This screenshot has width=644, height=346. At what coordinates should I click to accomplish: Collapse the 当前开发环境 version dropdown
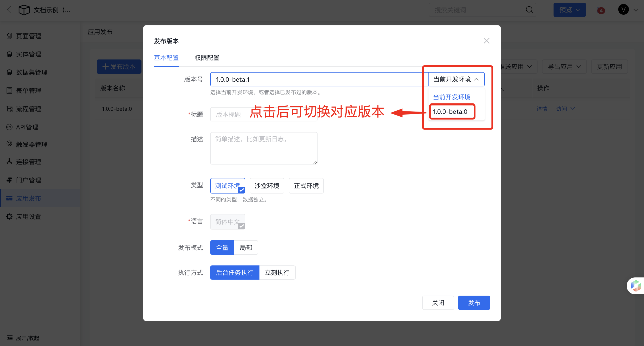[456, 79]
